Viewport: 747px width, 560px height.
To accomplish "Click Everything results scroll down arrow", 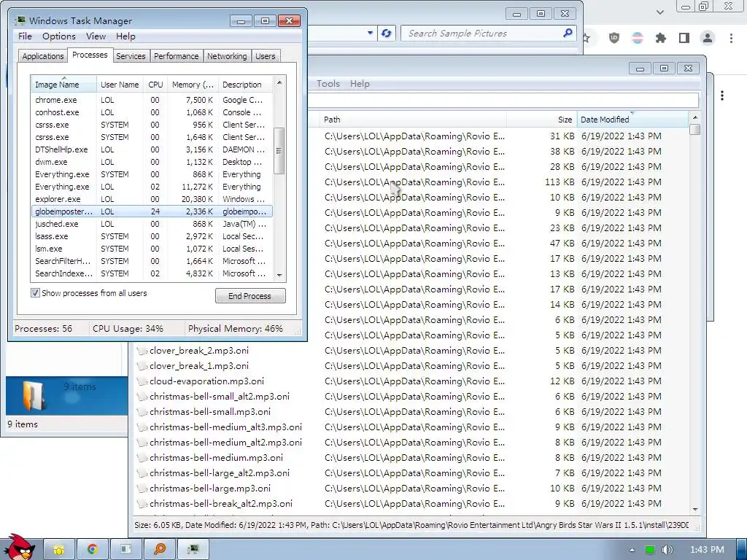I will coord(695,510).
